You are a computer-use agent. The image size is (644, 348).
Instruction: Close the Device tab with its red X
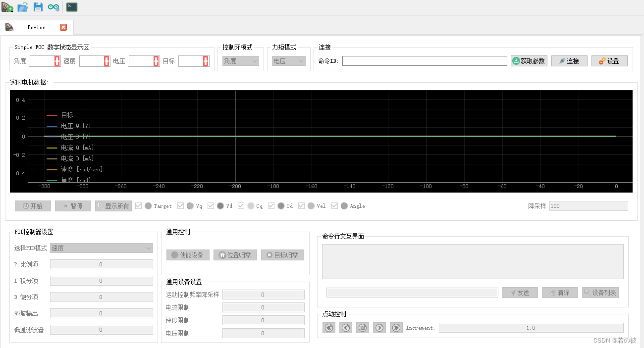[x=63, y=27]
